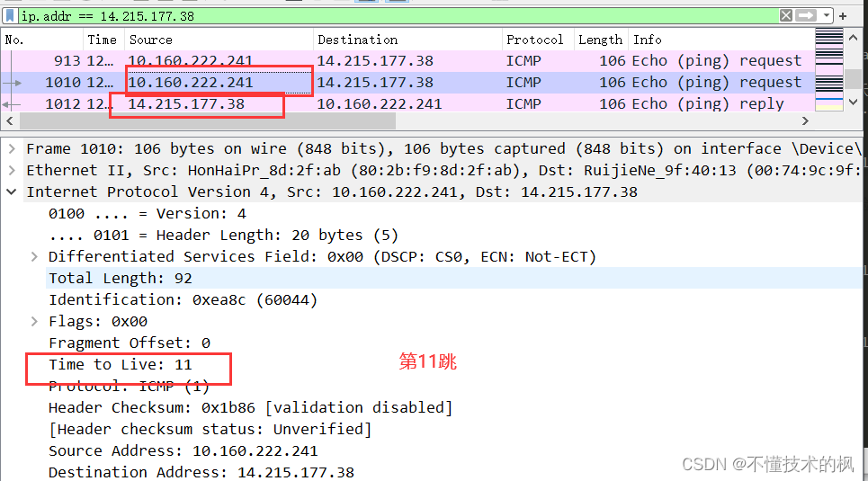Sort by the Source column header

219,40
